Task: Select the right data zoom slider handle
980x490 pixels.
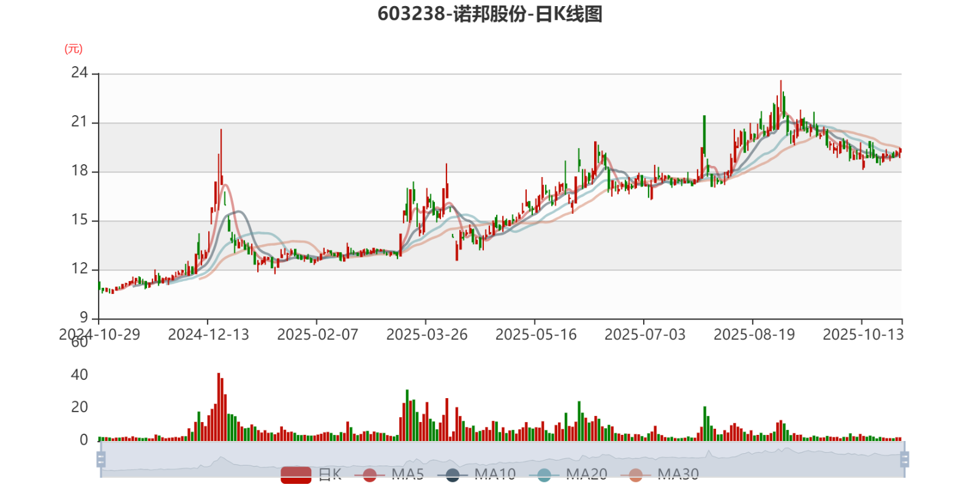Action: [905, 459]
